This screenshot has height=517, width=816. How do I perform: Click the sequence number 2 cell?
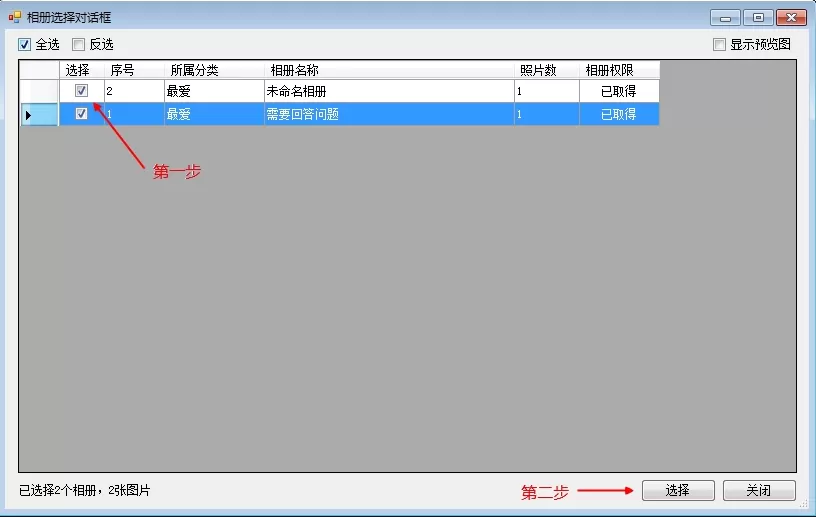[134, 91]
